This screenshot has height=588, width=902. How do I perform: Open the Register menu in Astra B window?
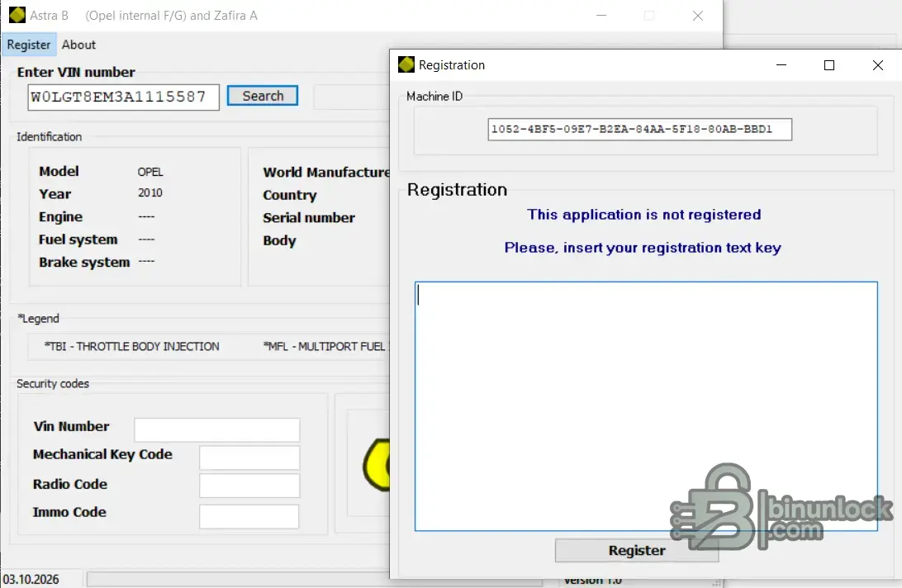click(29, 45)
